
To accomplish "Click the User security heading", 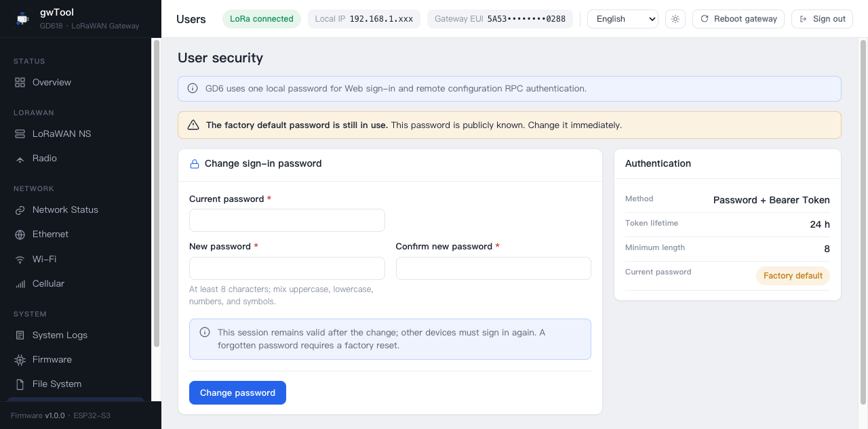I will 220,58.
